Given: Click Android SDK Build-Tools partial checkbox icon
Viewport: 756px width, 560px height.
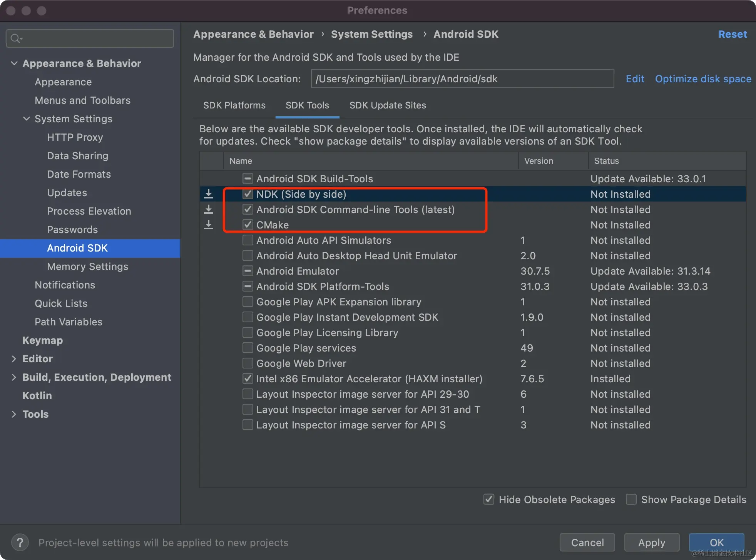Looking at the screenshot, I should point(248,178).
